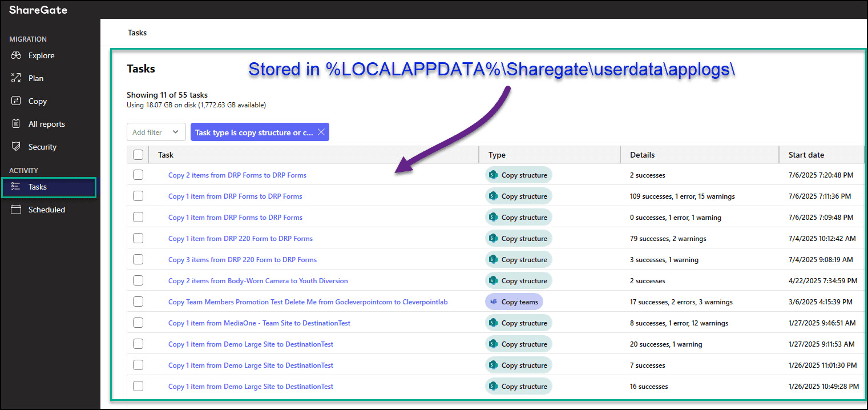Sort tasks by the Start date column
The image size is (868, 410).
pos(806,155)
